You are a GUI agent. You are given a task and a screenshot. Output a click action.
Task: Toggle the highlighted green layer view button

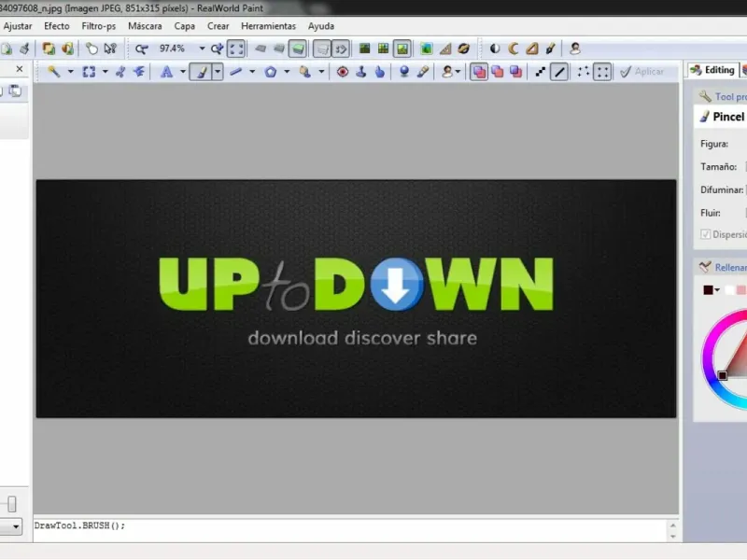[x=297, y=49]
